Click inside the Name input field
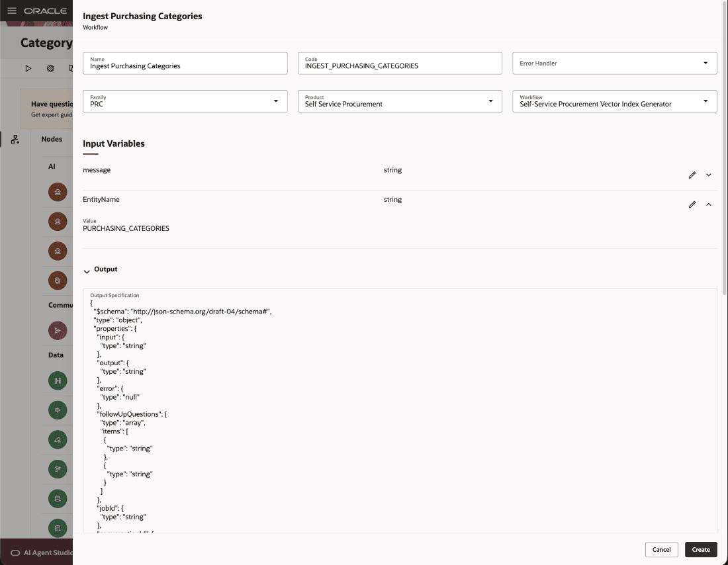The image size is (728, 565). (x=185, y=65)
